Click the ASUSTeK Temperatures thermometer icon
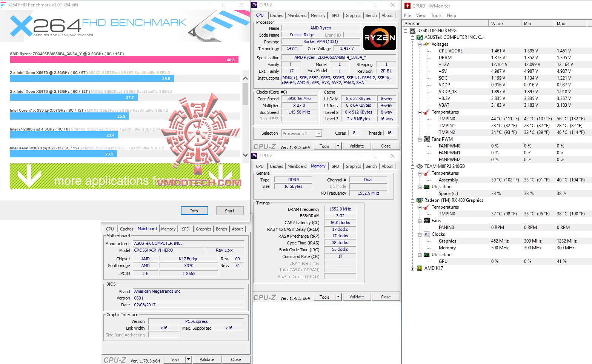Image resolution: width=592 pixels, height=364 pixels. click(427, 112)
